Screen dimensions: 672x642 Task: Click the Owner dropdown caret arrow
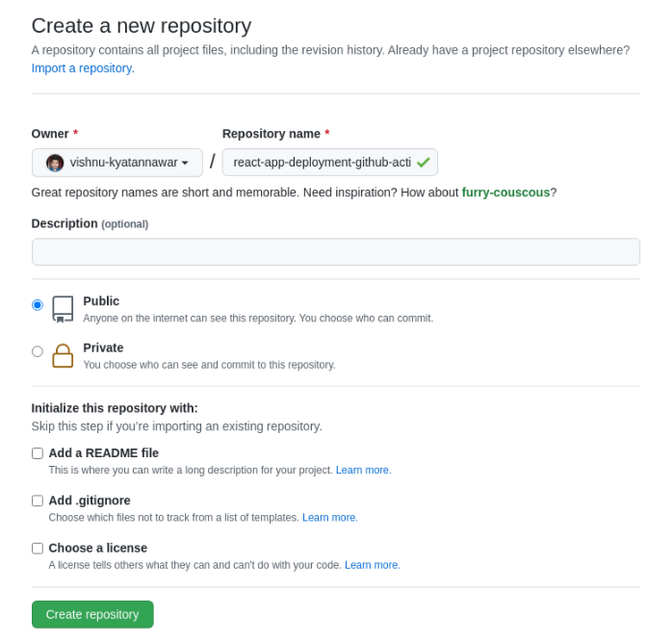pos(185,164)
